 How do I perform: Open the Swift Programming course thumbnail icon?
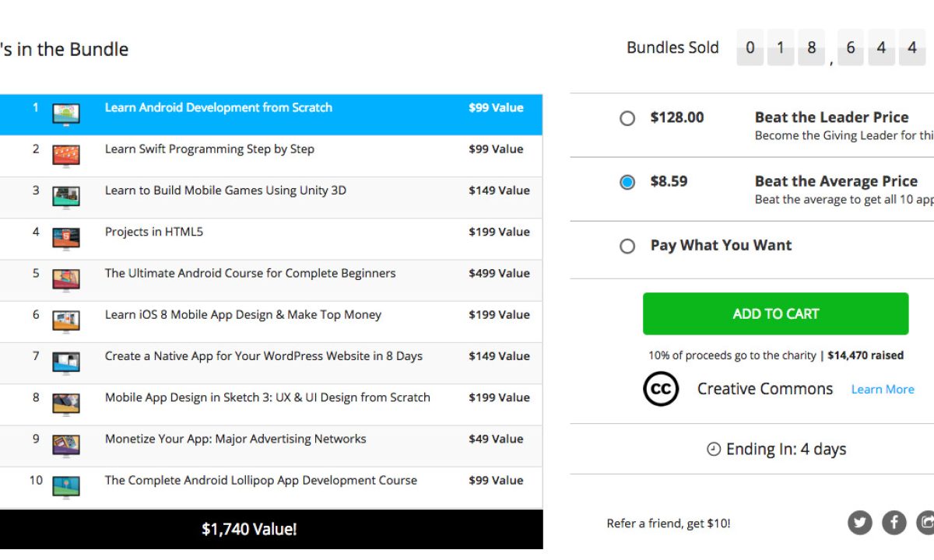pos(66,155)
